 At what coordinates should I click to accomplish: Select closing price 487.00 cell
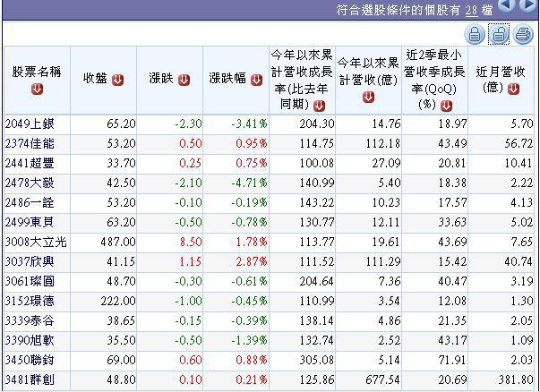[103, 242]
